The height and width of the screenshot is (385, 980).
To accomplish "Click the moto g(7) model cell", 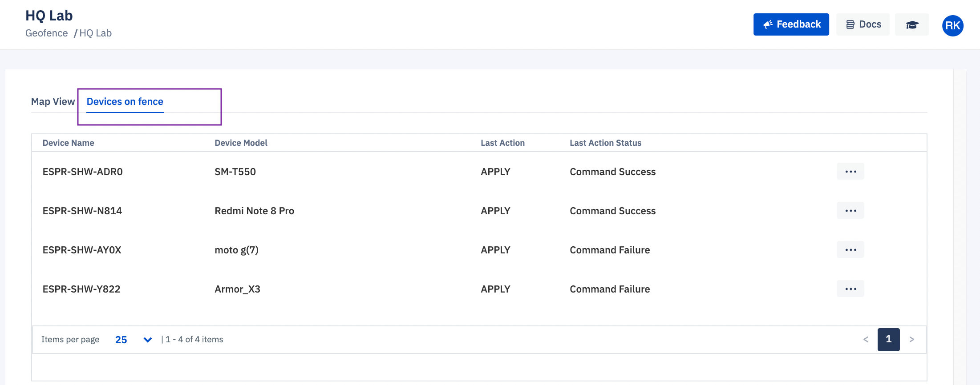I will point(237,250).
